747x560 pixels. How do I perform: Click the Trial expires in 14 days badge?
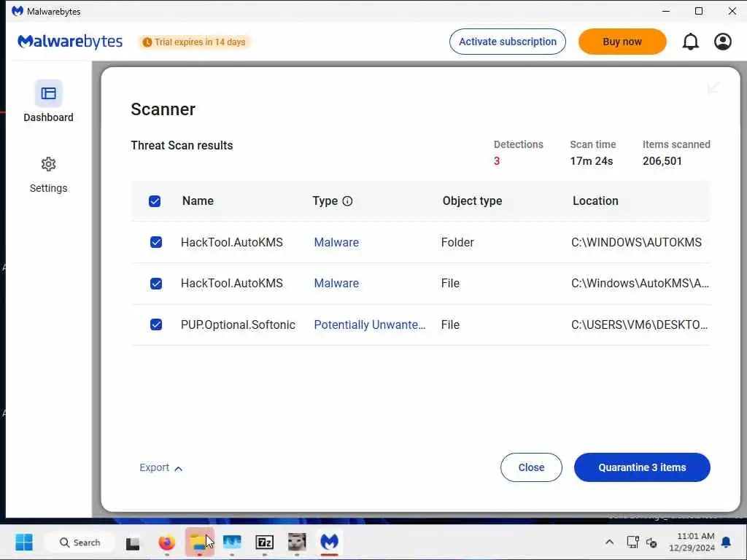pos(194,42)
